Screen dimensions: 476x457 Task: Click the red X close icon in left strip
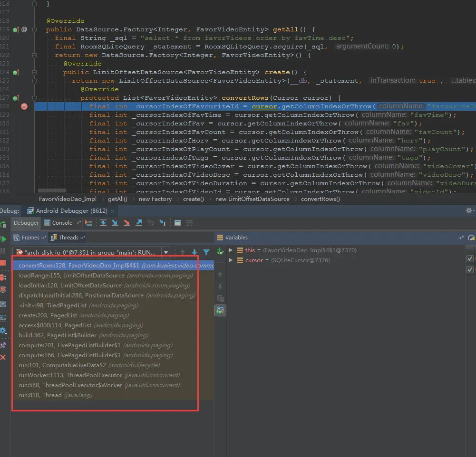click(3, 357)
